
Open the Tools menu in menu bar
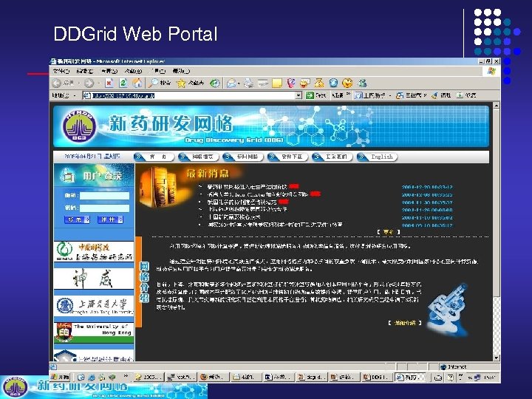click(158, 71)
